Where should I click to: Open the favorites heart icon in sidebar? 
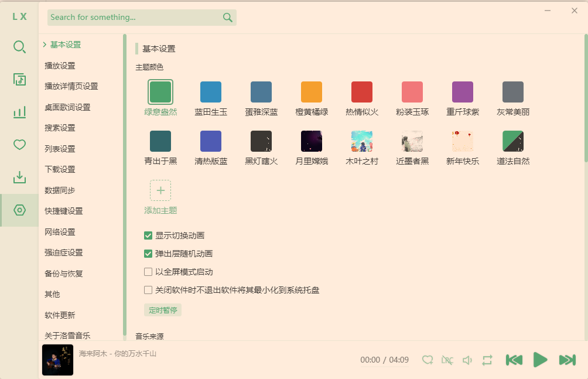pos(19,145)
